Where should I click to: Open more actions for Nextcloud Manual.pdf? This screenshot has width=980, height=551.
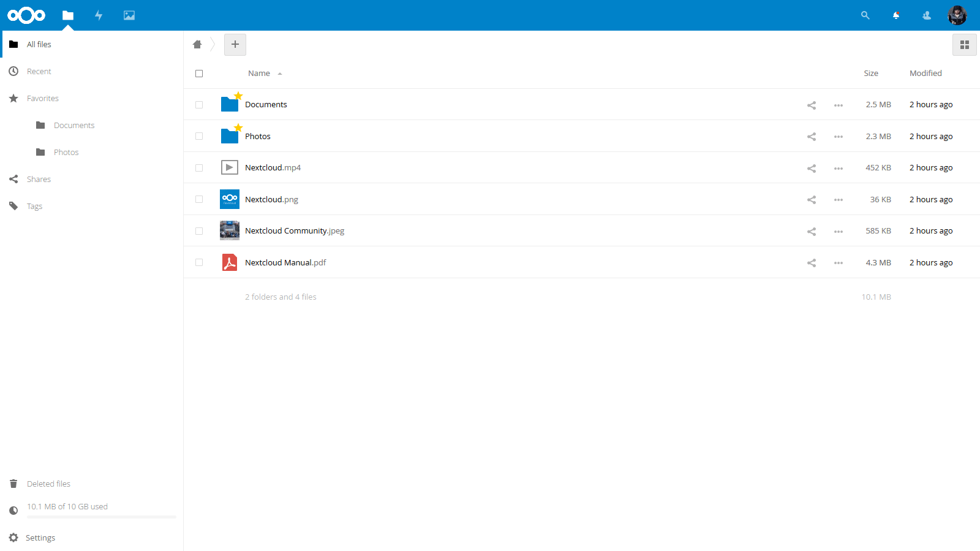(x=839, y=263)
